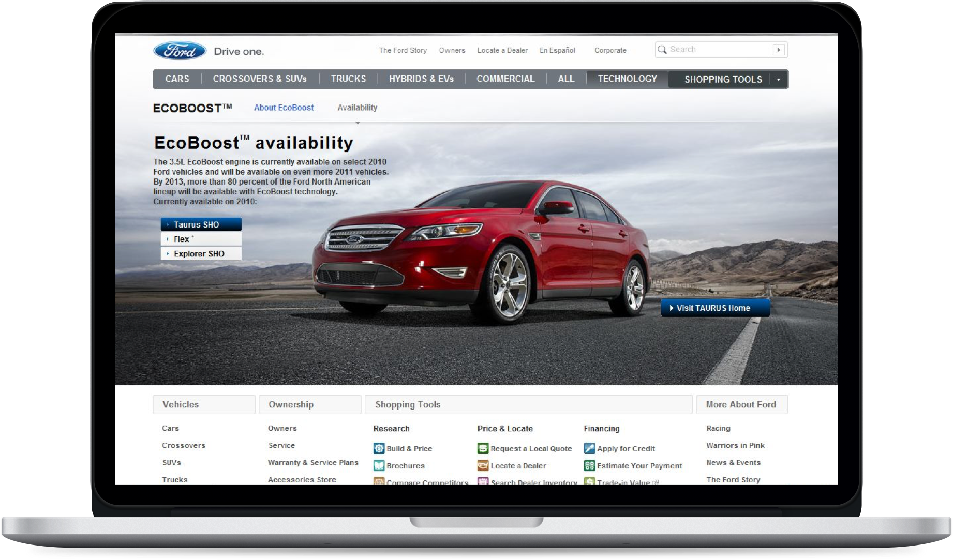Open the Owners footer link
Image resolution: width=953 pixels, height=560 pixels.
(x=282, y=428)
